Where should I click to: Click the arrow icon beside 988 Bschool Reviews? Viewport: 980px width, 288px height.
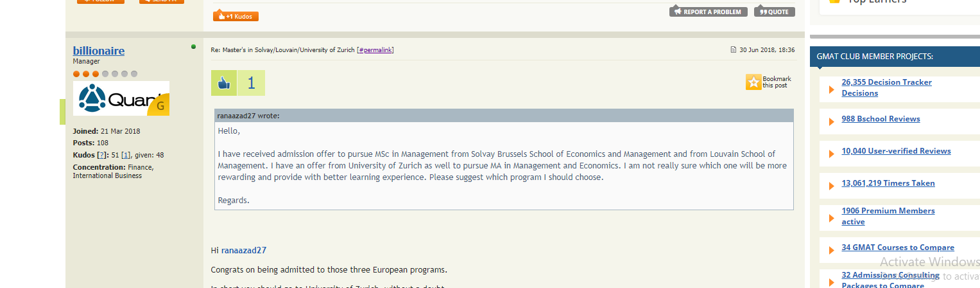[x=832, y=122]
